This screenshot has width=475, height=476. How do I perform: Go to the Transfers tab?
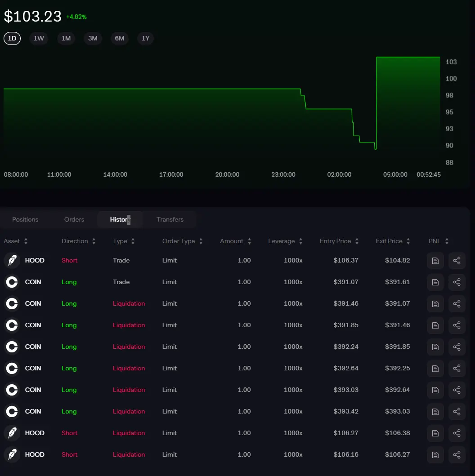pos(170,219)
